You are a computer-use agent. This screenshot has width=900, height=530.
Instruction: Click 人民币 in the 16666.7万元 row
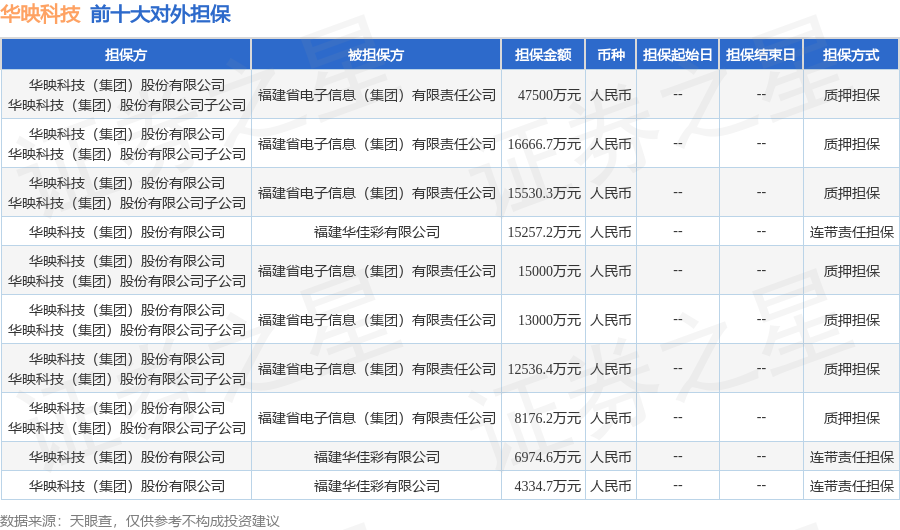point(611,144)
